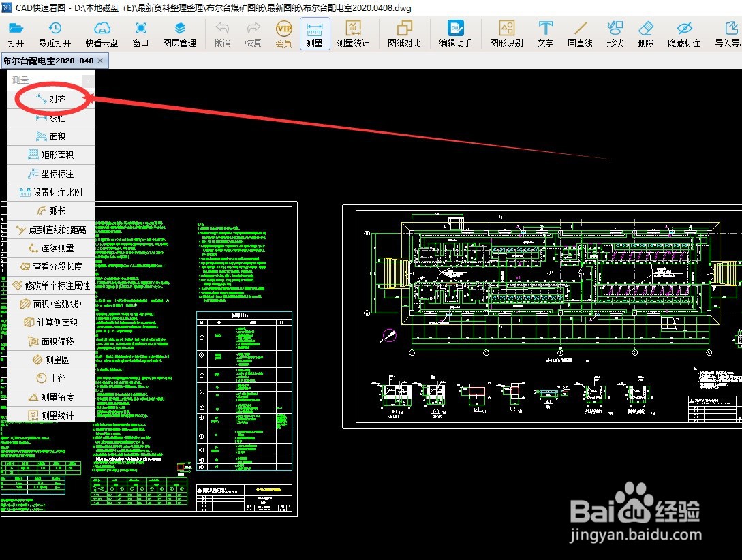Open the 最近打开 recent files list
742x560 pixels.
point(55,34)
